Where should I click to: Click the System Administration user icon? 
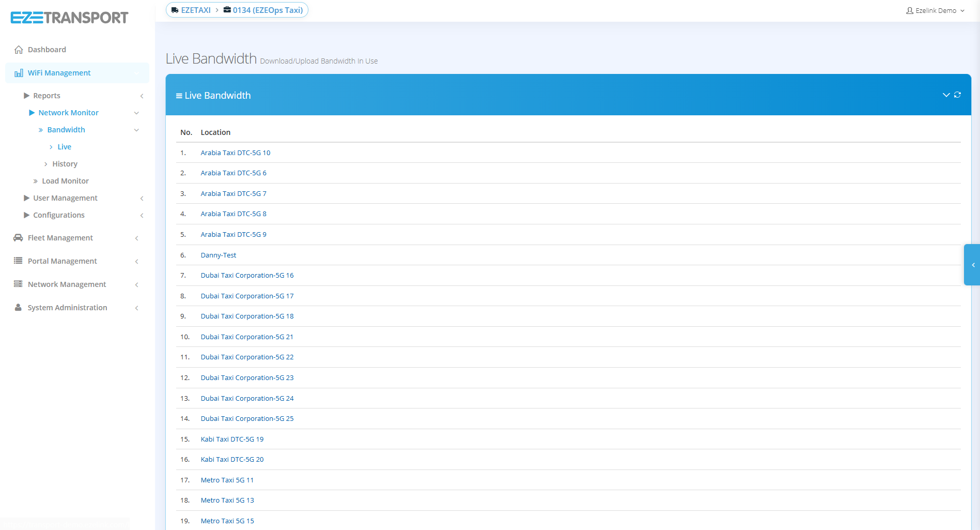tap(18, 307)
